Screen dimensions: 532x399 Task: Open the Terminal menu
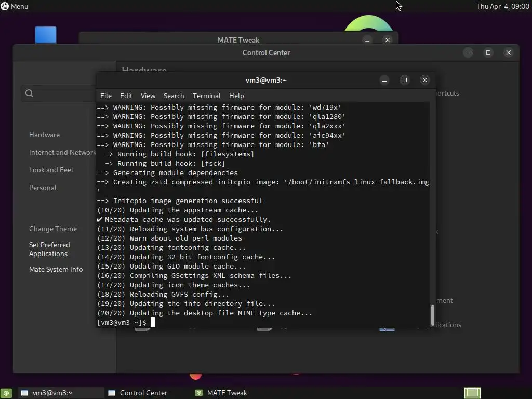tap(207, 96)
